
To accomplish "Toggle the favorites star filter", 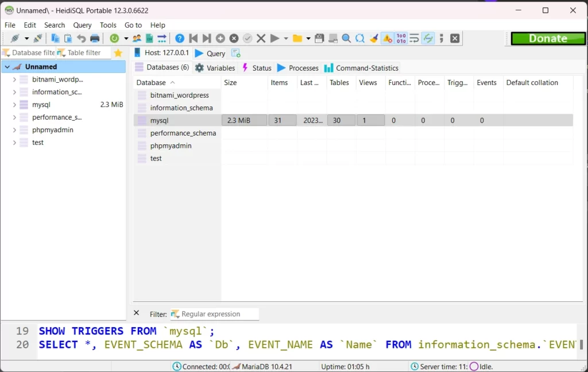I will tap(118, 53).
